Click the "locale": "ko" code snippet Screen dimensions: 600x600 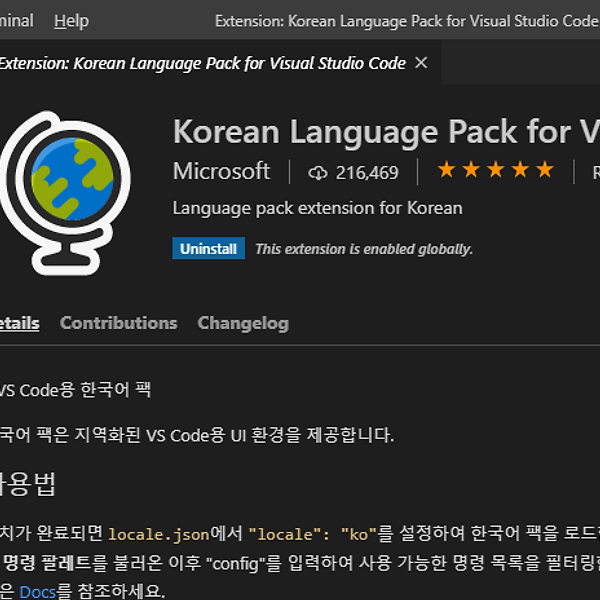[313, 534]
